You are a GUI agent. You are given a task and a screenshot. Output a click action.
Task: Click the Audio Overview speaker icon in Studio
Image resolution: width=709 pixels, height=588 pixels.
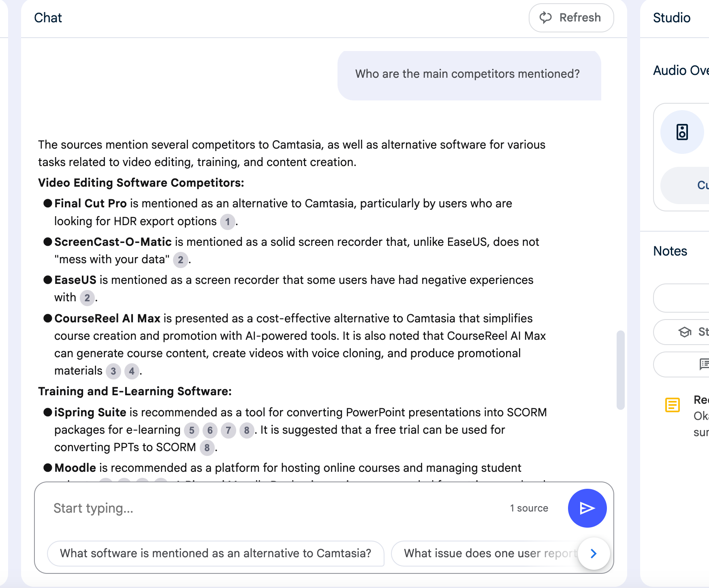(x=682, y=132)
